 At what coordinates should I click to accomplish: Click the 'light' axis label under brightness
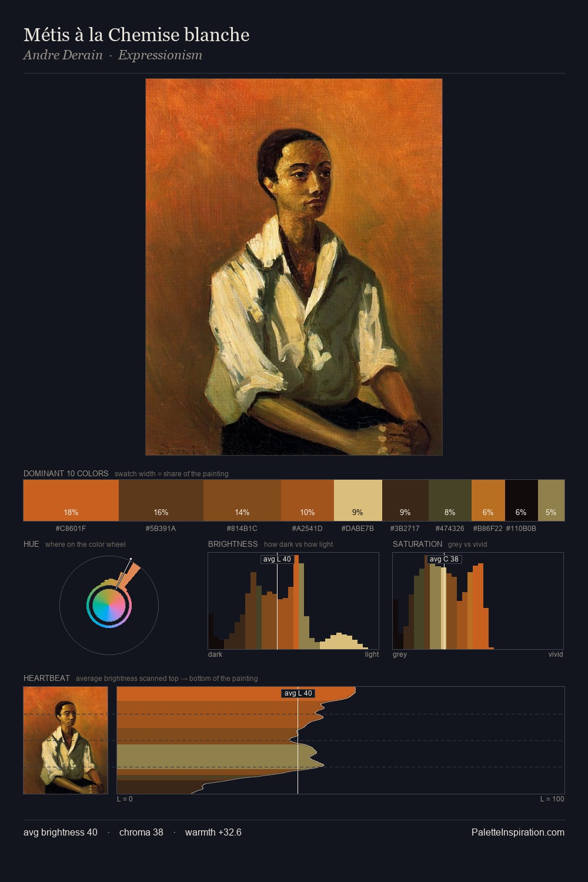[372, 654]
